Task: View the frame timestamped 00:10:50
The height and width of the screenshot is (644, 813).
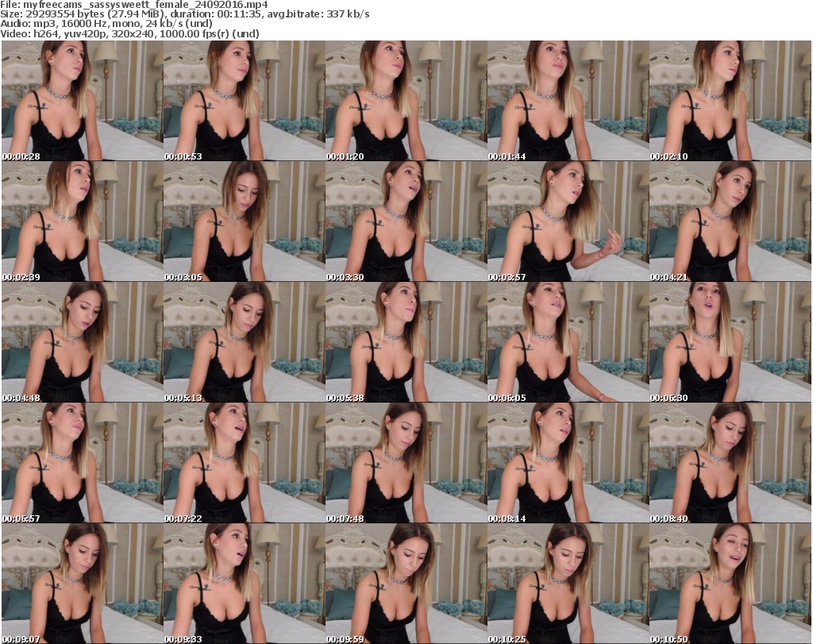Action: (730, 584)
